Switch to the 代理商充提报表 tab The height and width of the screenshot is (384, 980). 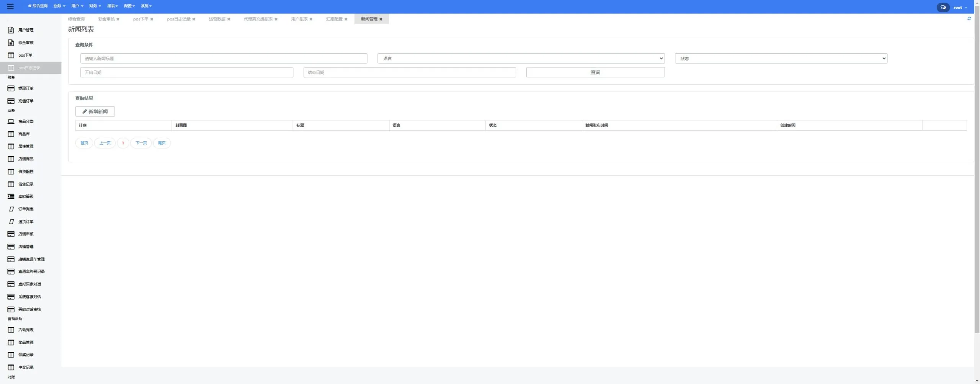(258, 19)
